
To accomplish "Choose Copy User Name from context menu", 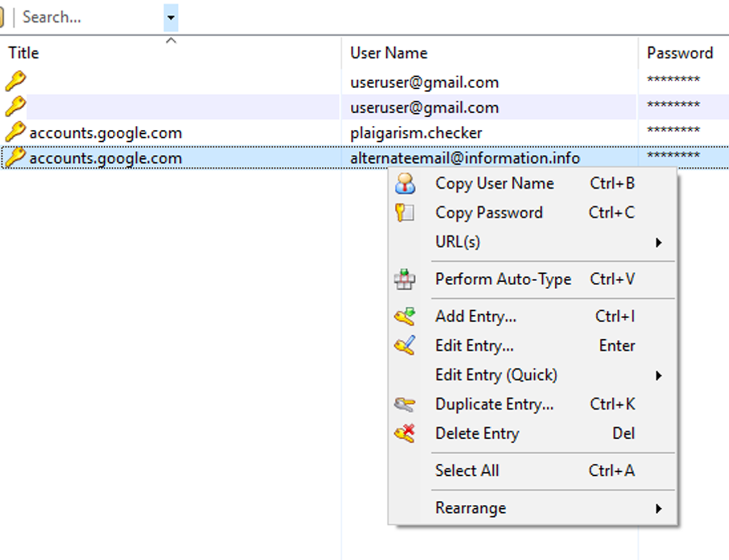I will point(533,184).
